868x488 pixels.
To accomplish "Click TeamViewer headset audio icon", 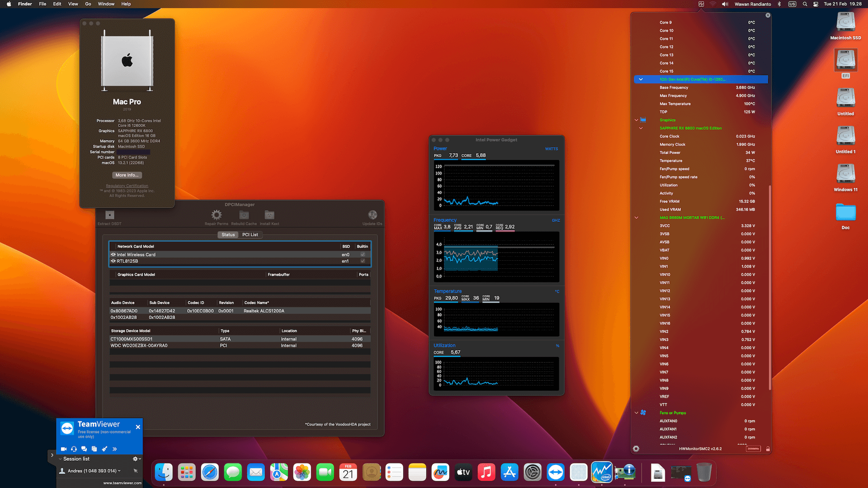I will point(74,449).
